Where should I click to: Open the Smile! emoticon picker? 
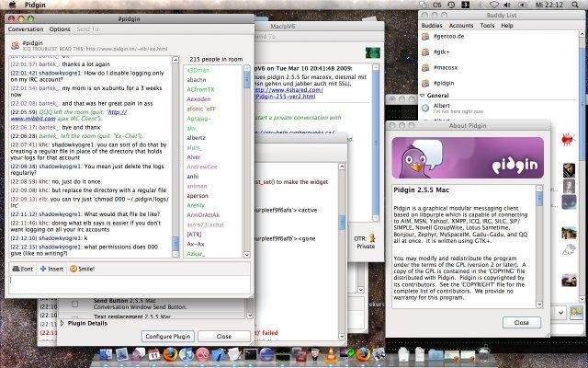pyautogui.click(x=83, y=269)
